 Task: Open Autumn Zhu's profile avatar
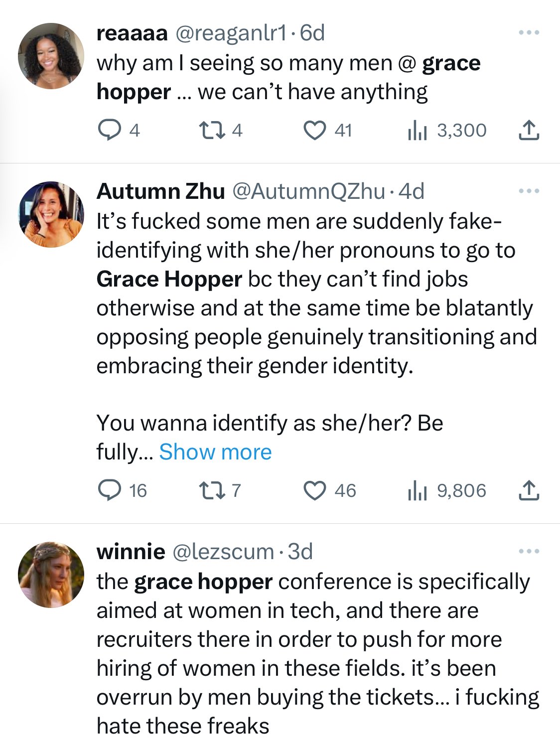point(51,214)
